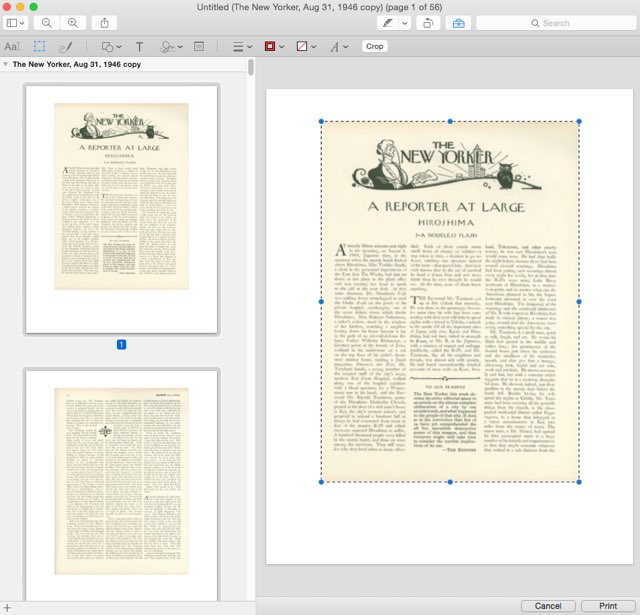Select the Text Selection tool
The height and width of the screenshot is (615, 640).
pos(12,47)
